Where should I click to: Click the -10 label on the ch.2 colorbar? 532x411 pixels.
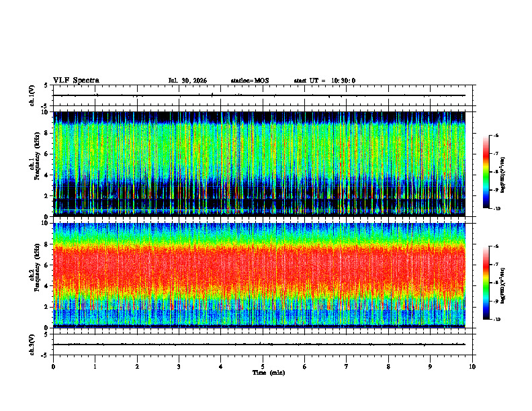[x=496, y=319]
